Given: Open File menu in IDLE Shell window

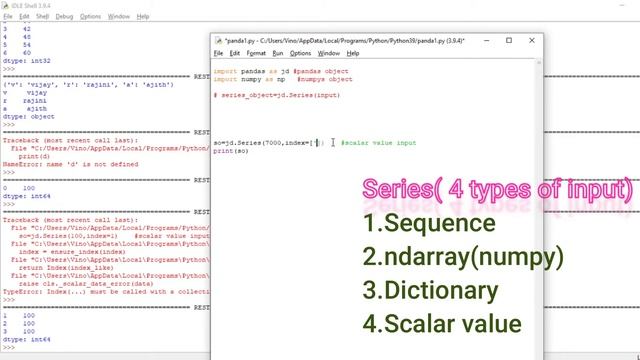Looking at the screenshot, I should [8, 16].
